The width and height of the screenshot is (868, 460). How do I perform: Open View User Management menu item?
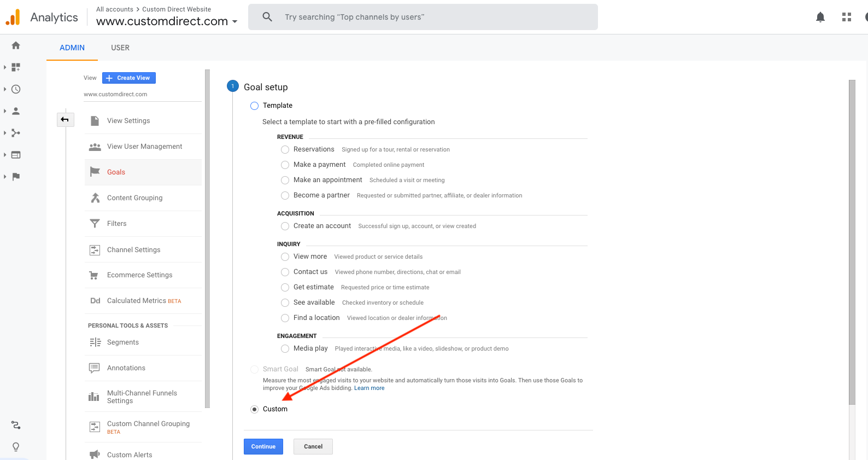143,147
